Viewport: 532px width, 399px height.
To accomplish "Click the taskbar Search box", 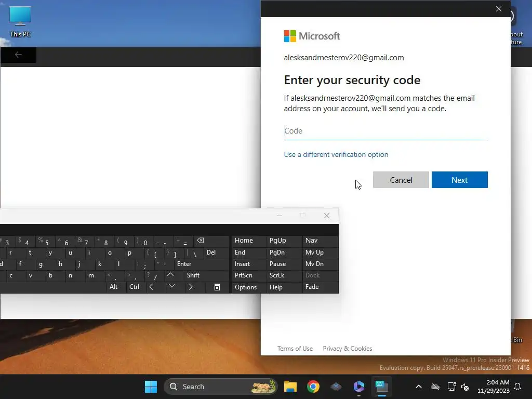I will point(221,387).
